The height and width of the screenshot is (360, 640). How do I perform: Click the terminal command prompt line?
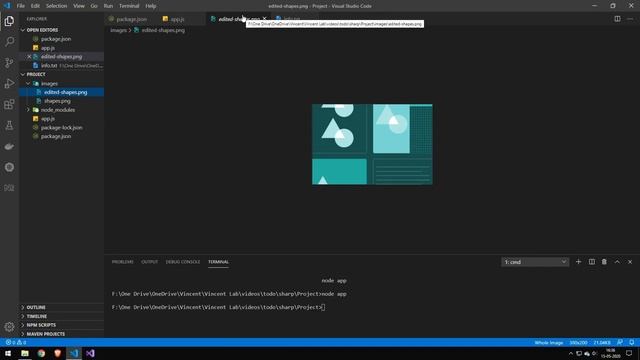pyautogui.click(x=218, y=307)
